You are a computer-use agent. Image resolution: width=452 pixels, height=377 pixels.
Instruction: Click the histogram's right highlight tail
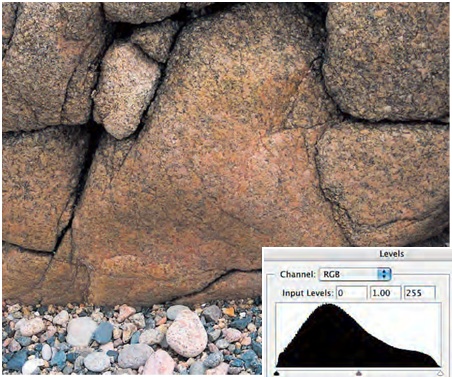(x=423, y=357)
